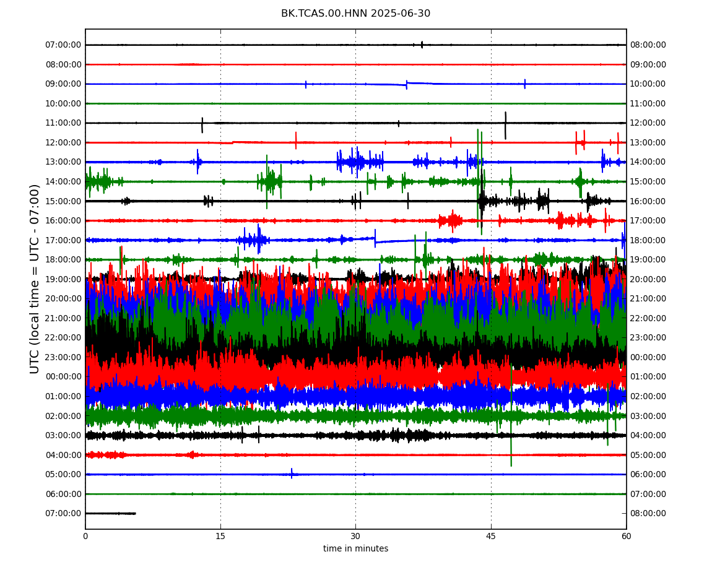Screen dimensions: 712x588
Task: Click the flat red 08:00:00 trace line
Action: 355,64
